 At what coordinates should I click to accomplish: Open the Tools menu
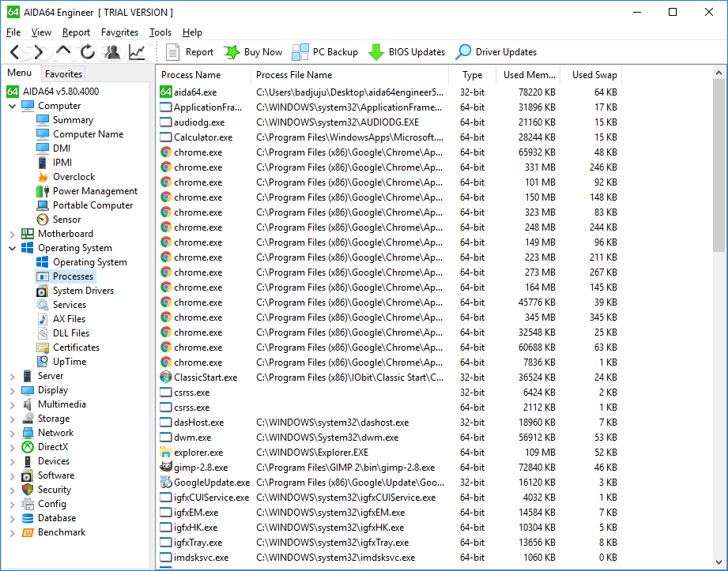tap(160, 32)
